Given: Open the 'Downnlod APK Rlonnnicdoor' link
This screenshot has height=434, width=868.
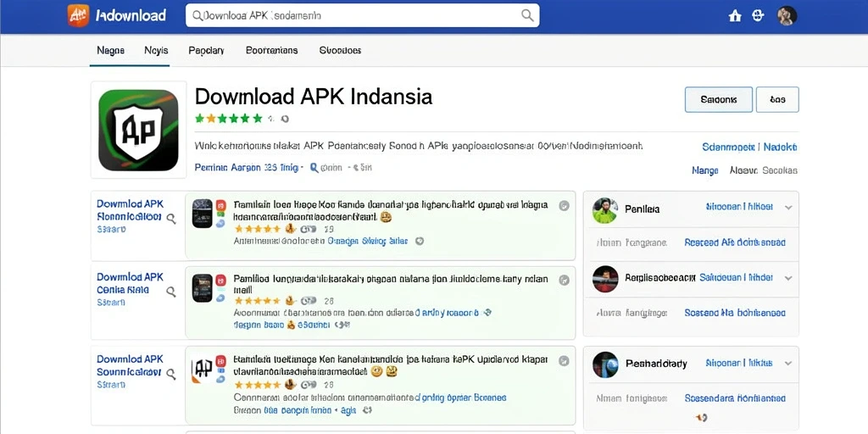Looking at the screenshot, I should [x=130, y=210].
